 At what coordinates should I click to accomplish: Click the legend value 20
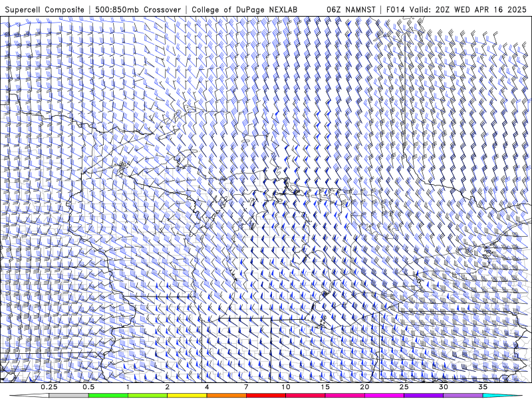click(x=364, y=387)
